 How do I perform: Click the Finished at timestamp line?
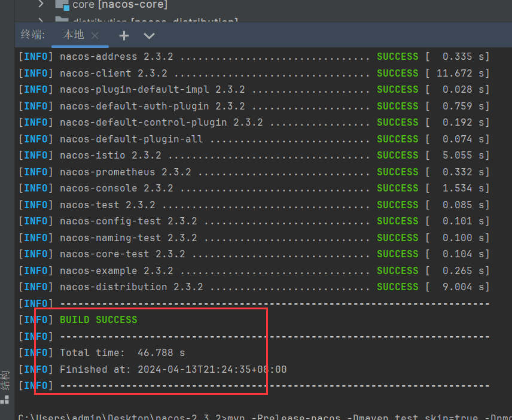pyautogui.click(x=173, y=370)
